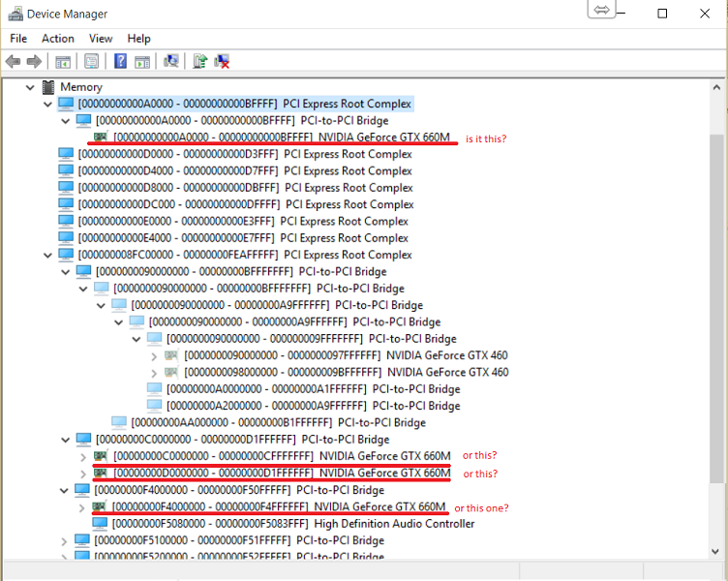This screenshot has height=581, width=728.
Task: Collapse the 90000000-9FFFFFFF PCI-to-PCI Bridge
Action: pos(136,339)
